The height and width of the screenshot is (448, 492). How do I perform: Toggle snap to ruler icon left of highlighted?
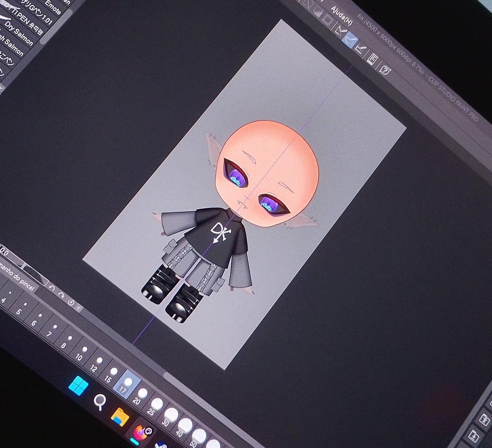click(x=340, y=31)
